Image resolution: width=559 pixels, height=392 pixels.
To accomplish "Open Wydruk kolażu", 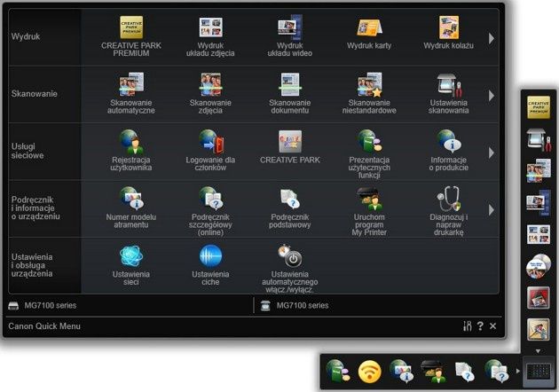I will click(448, 33).
